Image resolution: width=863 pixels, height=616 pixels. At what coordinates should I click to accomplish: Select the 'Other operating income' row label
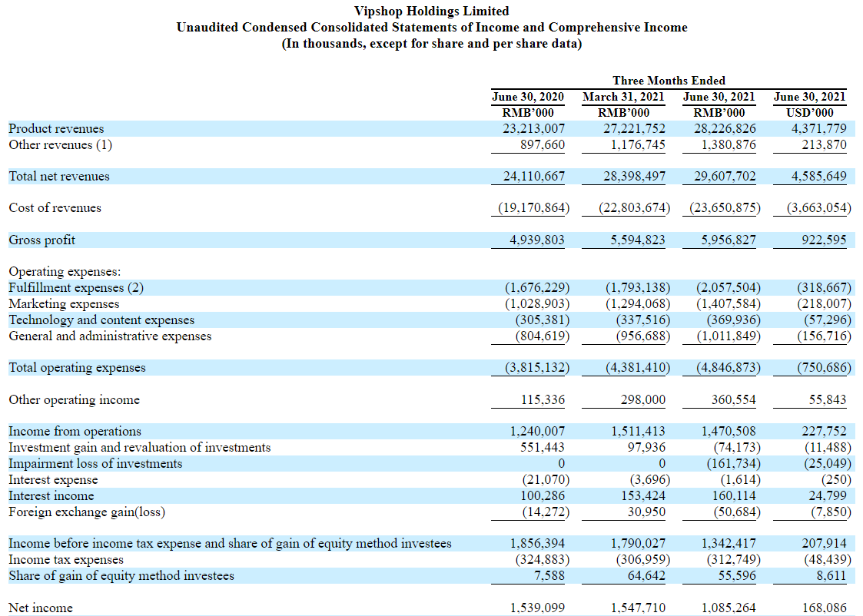point(75,400)
